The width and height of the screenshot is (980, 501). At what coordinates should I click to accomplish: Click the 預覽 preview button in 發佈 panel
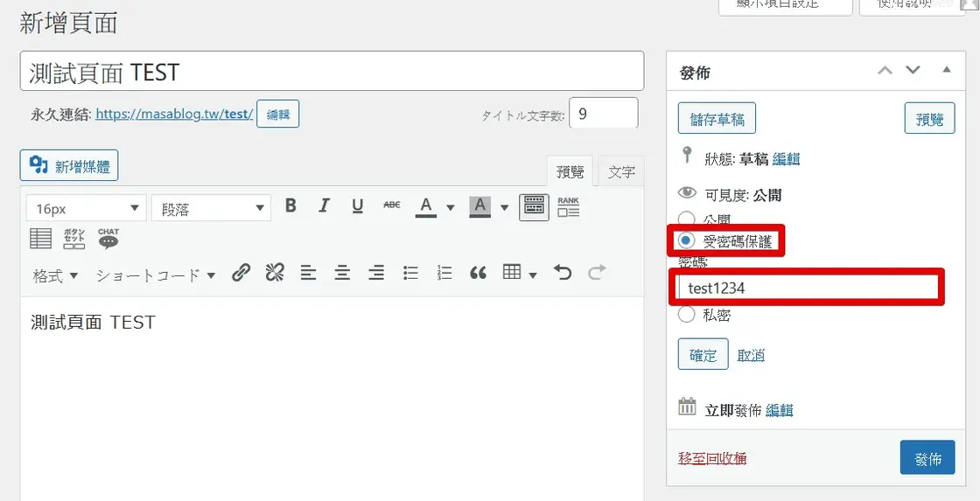click(x=929, y=118)
